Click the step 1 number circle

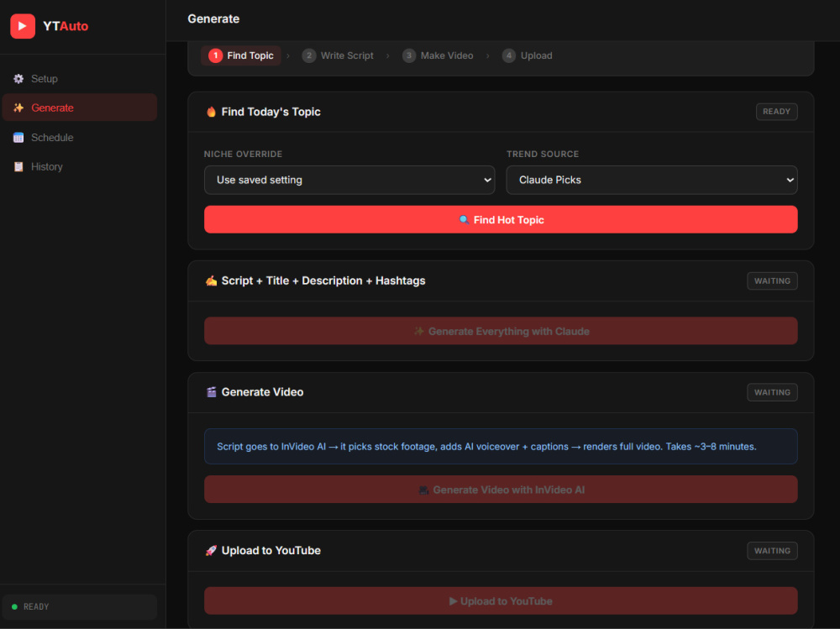215,55
